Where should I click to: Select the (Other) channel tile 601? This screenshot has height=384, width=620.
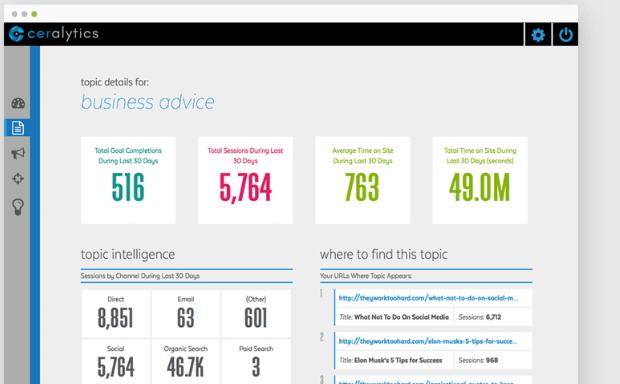coord(256,314)
